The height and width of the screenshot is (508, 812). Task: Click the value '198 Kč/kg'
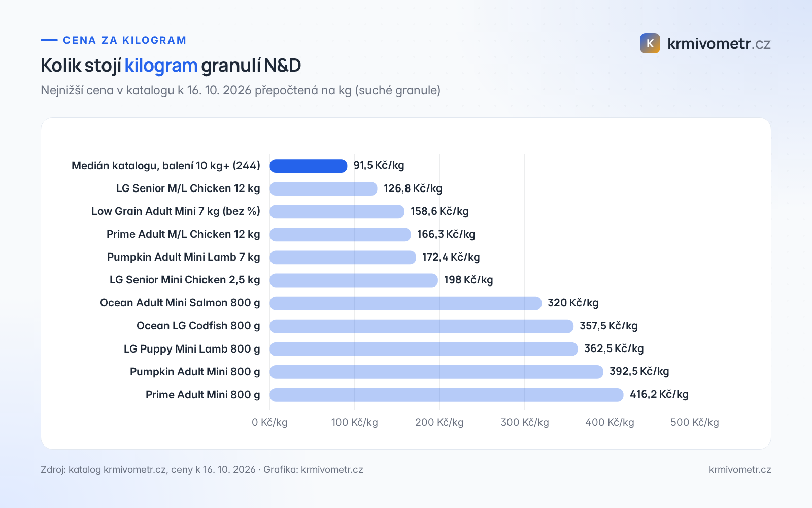tap(468, 280)
